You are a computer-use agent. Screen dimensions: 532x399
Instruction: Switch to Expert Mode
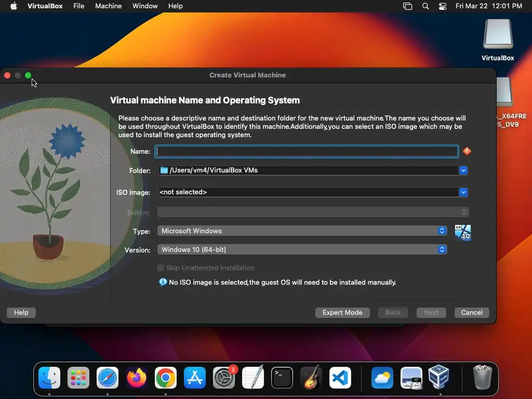coord(342,312)
